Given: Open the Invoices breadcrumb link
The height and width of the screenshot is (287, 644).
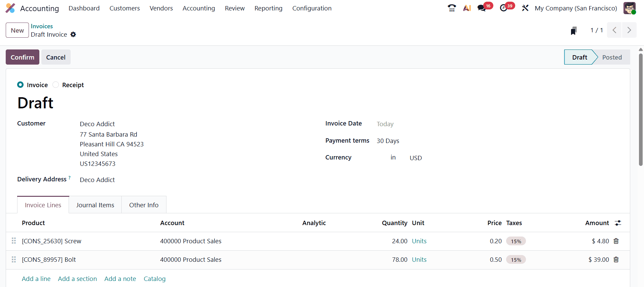Looking at the screenshot, I should tap(42, 26).
